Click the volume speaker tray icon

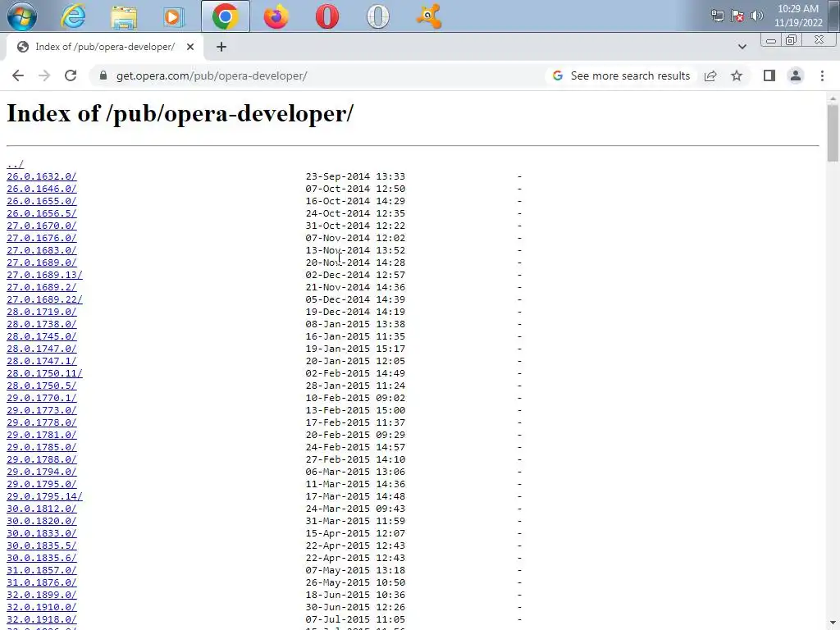757,16
